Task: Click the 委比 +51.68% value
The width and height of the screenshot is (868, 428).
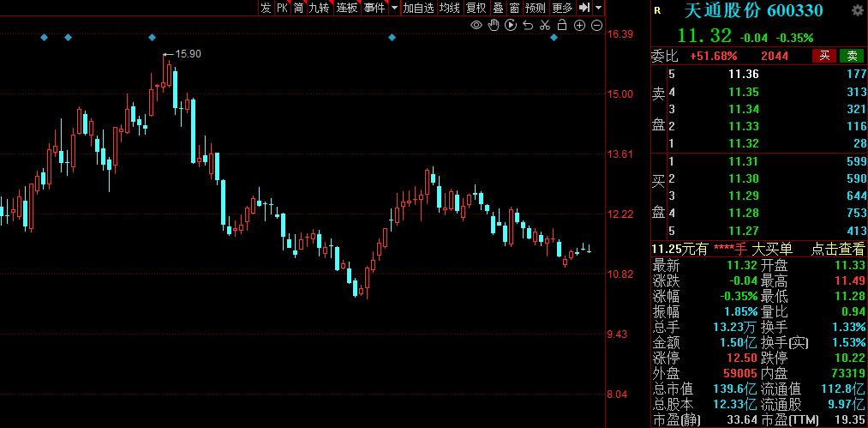Action: pyautogui.click(x=714, y=56)
